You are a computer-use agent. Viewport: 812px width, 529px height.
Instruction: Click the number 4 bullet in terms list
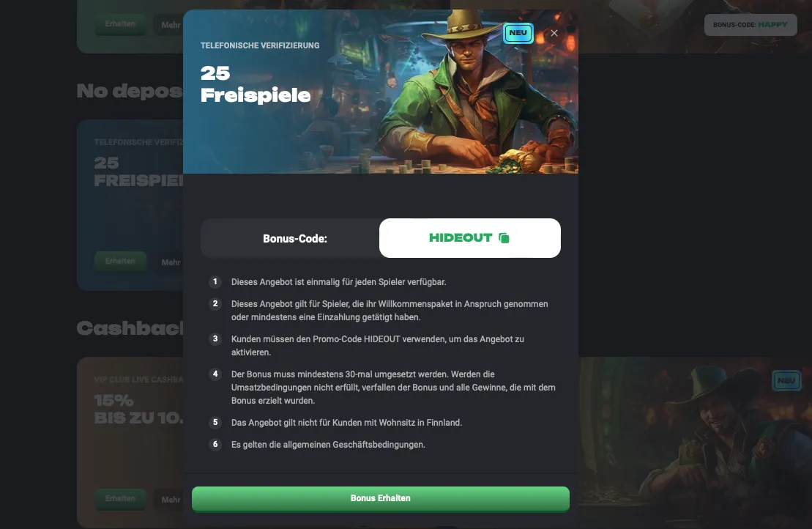click(215, 374)
